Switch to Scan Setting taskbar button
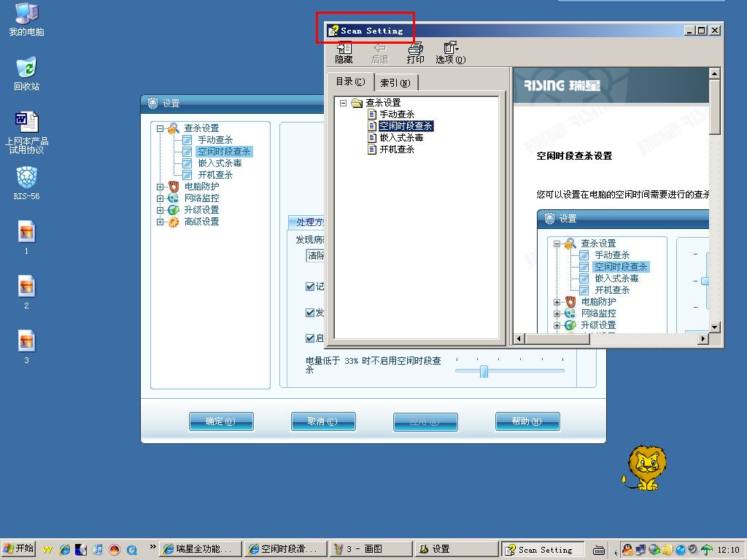747x560 pixels. (x=542, y=549)
